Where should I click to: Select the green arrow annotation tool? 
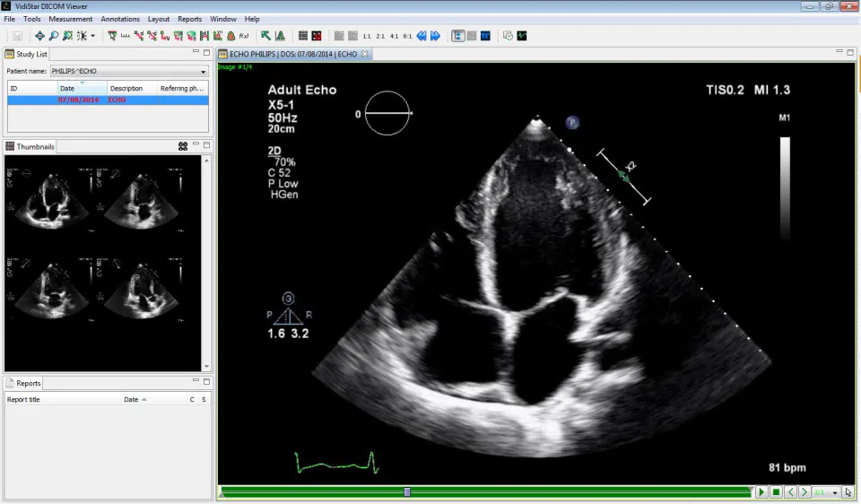coord(265,36)
